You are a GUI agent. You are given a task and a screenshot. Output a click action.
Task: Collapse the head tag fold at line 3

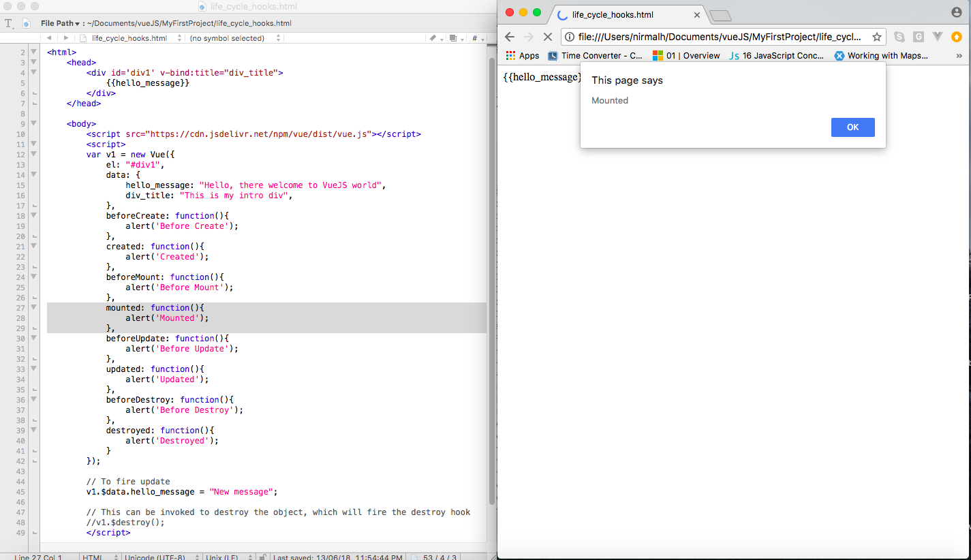(x=33, y=62)
